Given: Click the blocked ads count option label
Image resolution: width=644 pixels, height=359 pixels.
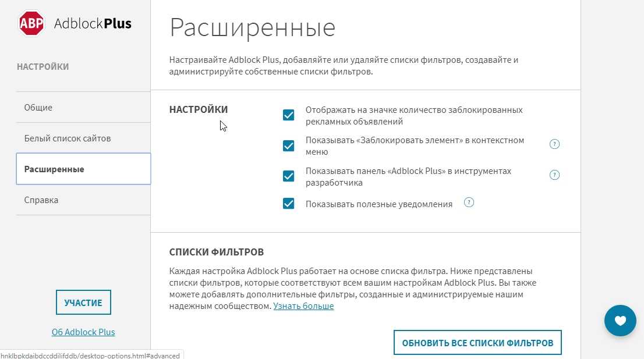Looking at the screenshot, I should (414, 116).
